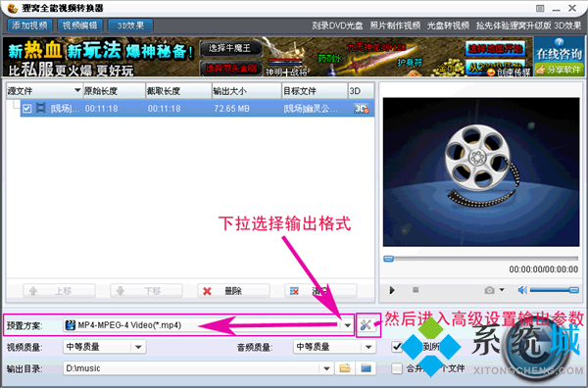Image resolution: width=588 pixels, height=388 pixels.
Task: Click the film reel preview area
Action: 481,172
